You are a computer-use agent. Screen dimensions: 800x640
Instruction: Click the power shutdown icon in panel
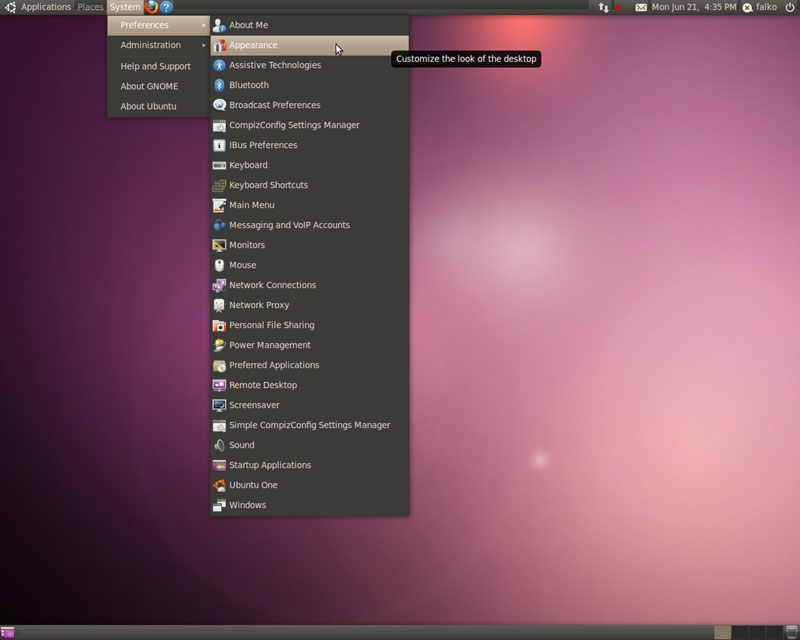[x=790, y=7]
